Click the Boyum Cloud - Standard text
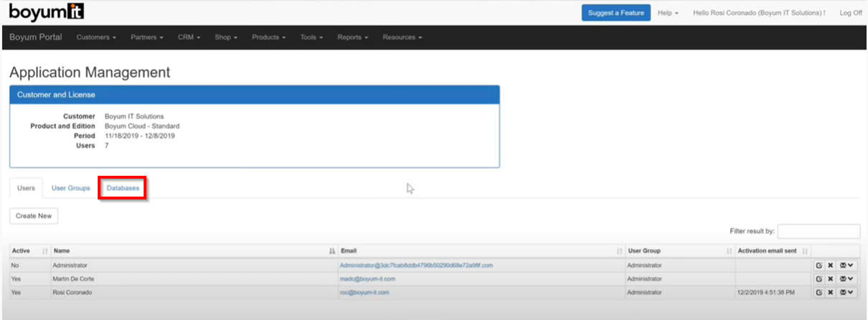Image resolution: width=868 pixels, height=320 pixels. click(x=142, y=126)
